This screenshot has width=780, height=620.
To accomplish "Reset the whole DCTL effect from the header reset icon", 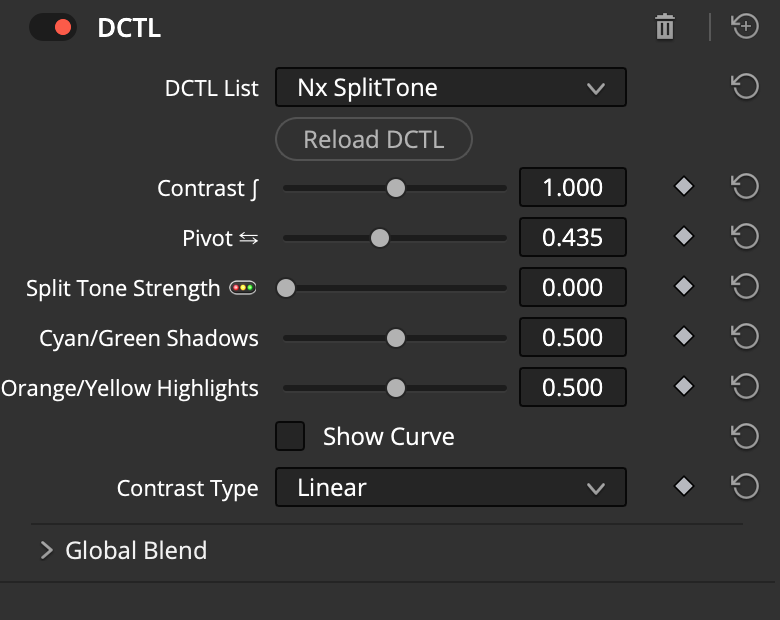I will pyautogui.click(x=745, y=27).
